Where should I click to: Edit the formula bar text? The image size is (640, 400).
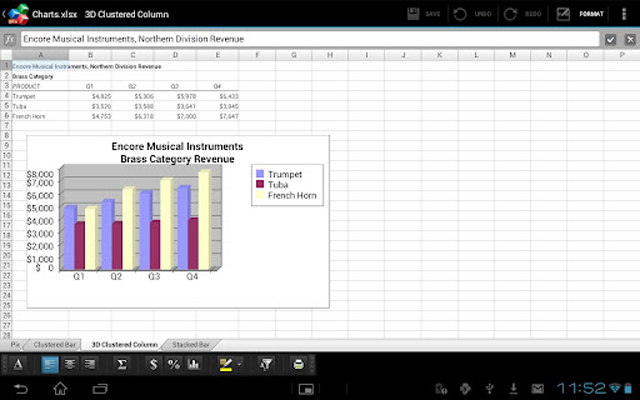coord(310,39)
